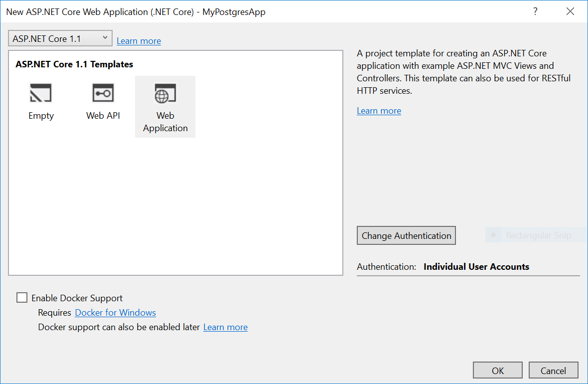Click the Empty template's black screen icon
This screenshot has height=384, width=588.
tap(41, 93)
